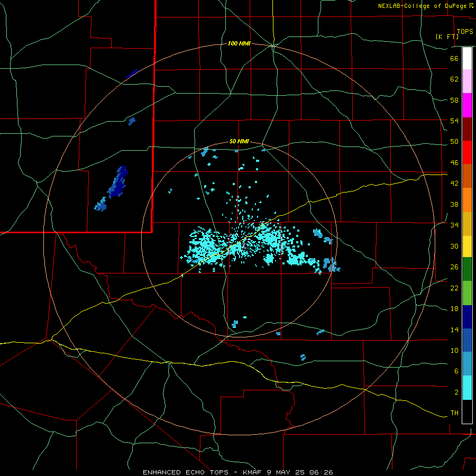Click legend value 46
This screenshot has width=476, height=476.
click(454, 163)
